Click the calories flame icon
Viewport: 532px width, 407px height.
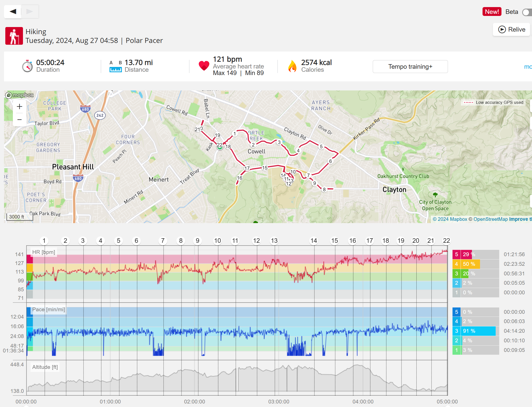pos(292,66)
